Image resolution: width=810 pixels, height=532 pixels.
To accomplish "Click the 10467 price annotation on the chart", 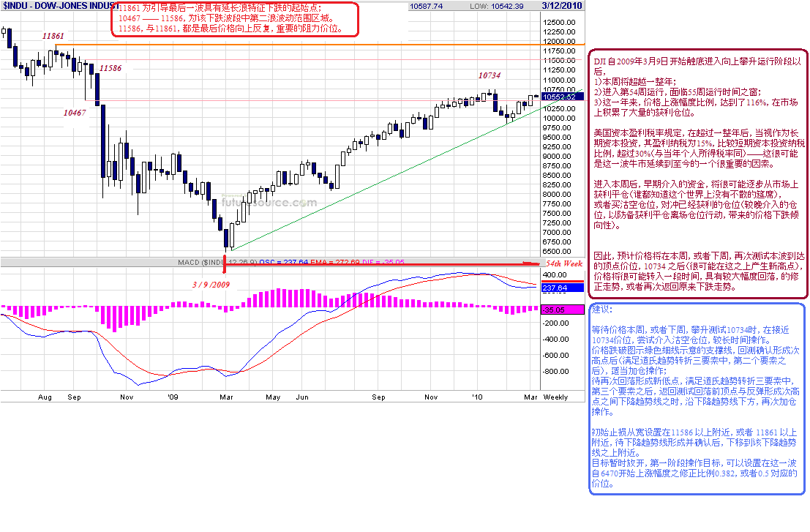I will click(x=75, y=113).
